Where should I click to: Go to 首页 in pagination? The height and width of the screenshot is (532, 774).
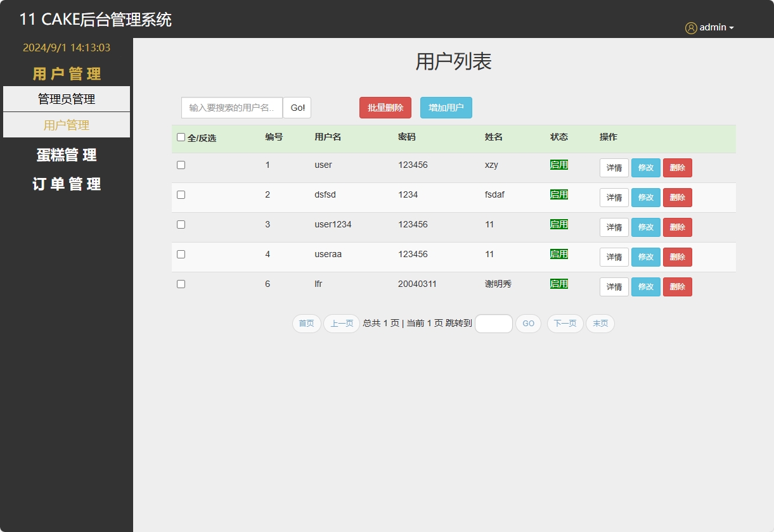(x=306, y=323)
